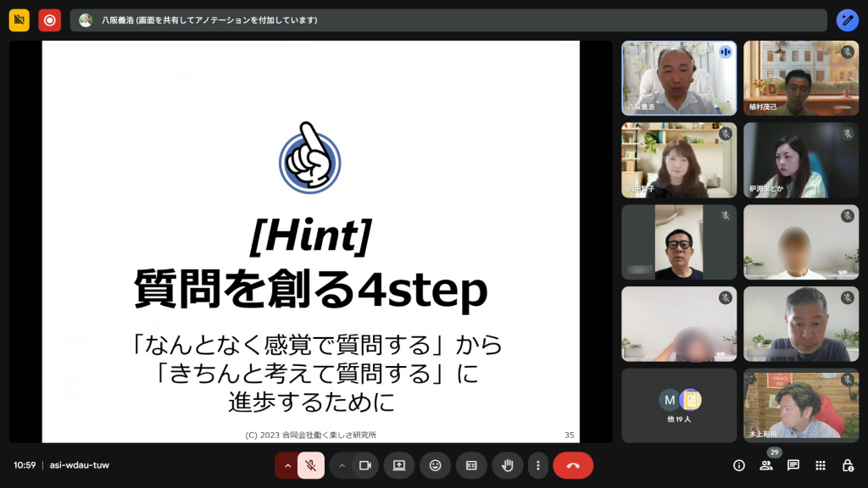
Task: Expand audio settings arrow beside microphone
Action: [287, 465]
